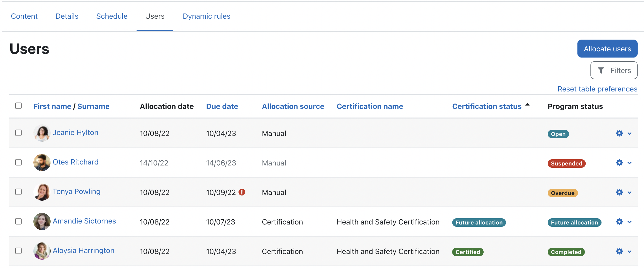The height and width of the screenshot is (268, 644).
Task: Click the red overdue warning icon
Action: point(242,192)
